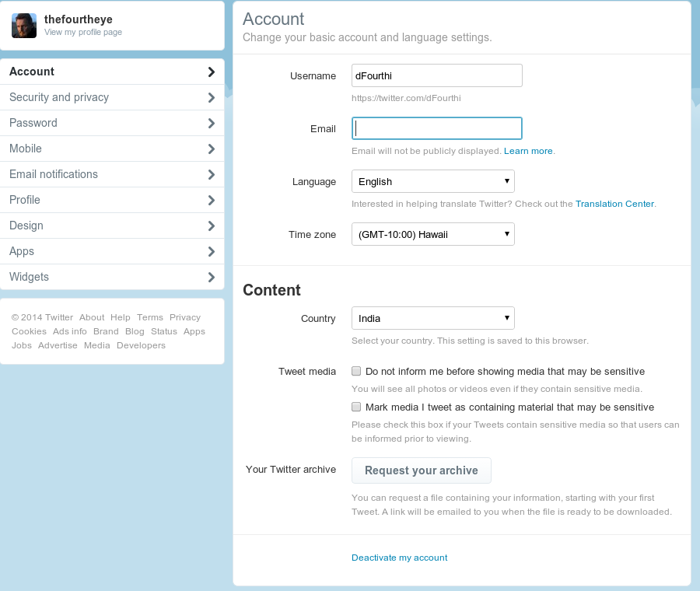700x591 pixels.
Task: Open the Jobs footer link
Action: coord(22,345)
